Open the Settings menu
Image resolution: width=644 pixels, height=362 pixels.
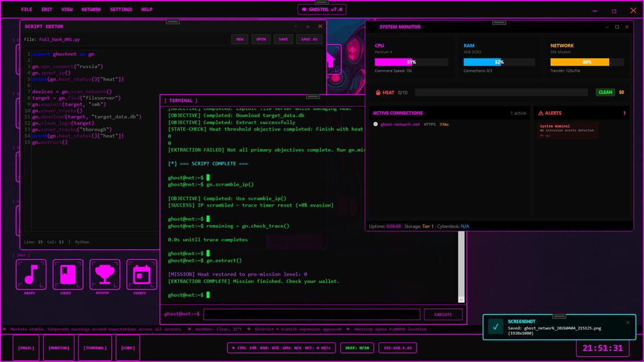tap(121, 9)
